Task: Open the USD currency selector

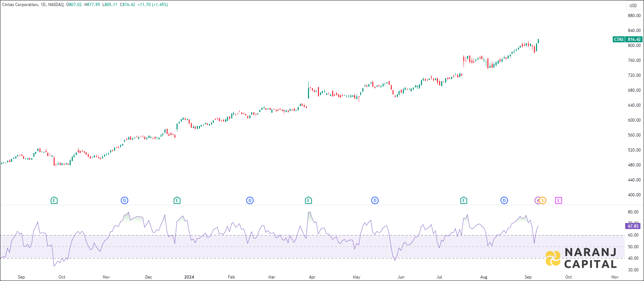Action: pos(633,5)
